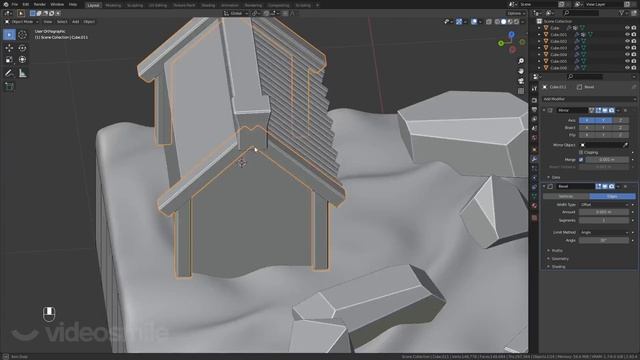Open the viewport Options button
Screen dimensions: 640x360
516,13
